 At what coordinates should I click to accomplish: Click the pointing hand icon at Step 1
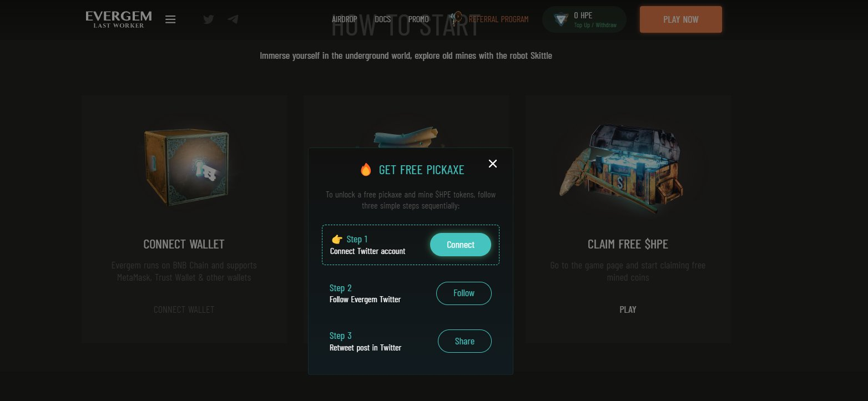click(337, 240)
